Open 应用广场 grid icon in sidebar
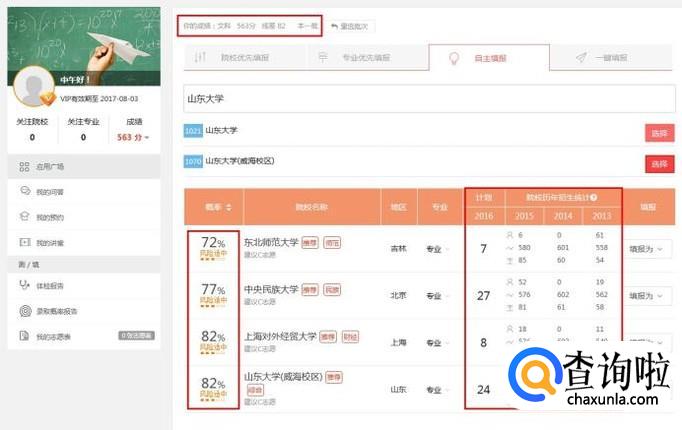Viewport: 682px width, 430px height. point(24,167)
